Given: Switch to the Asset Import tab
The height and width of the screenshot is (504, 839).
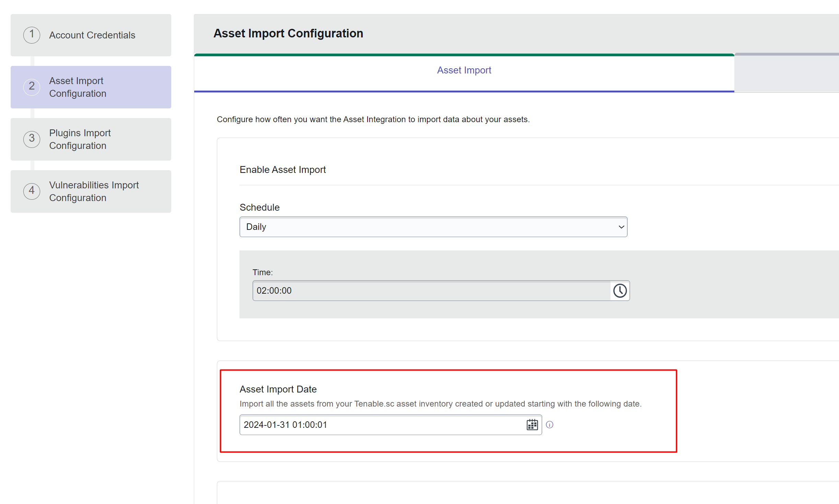Looking at the screenshot, I should click(x=464, y=70).
